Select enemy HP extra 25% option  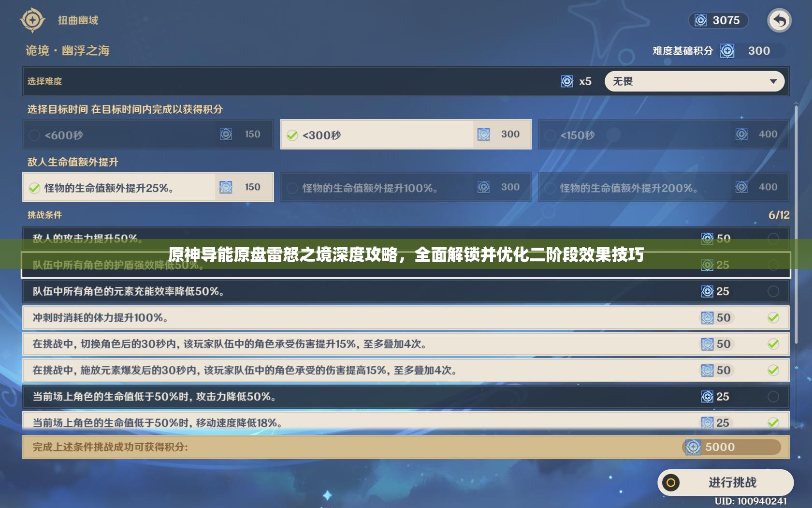coord(148,187)
